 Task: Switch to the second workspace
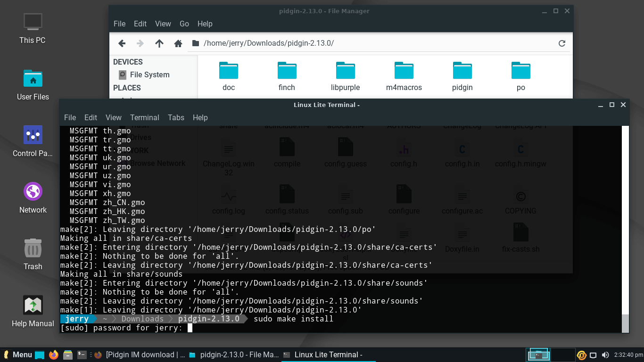point(563,354)
